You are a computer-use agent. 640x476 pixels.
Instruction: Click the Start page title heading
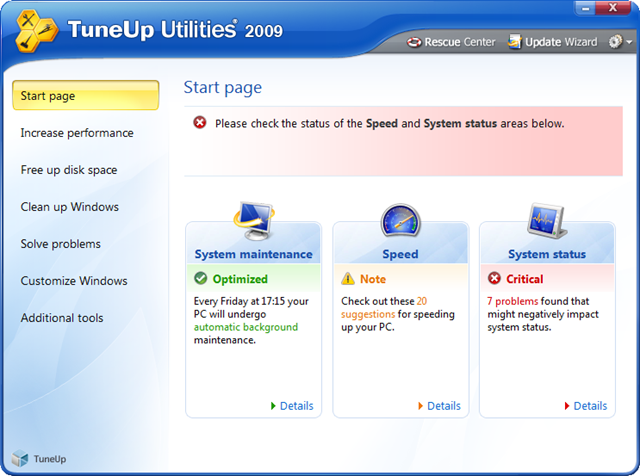(x=223, y=88)
